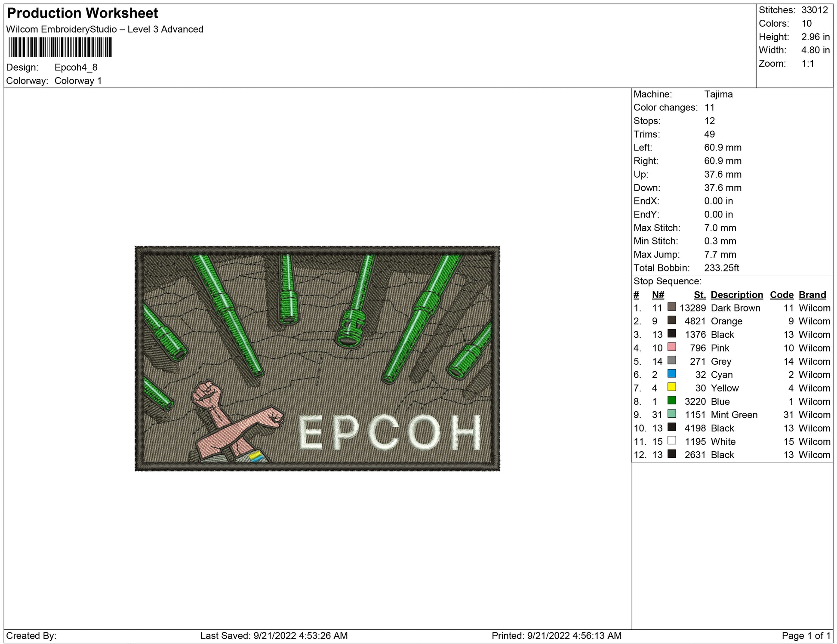Click the Pink thread color swatch
837x644 pixels.
tap(671, 347)
